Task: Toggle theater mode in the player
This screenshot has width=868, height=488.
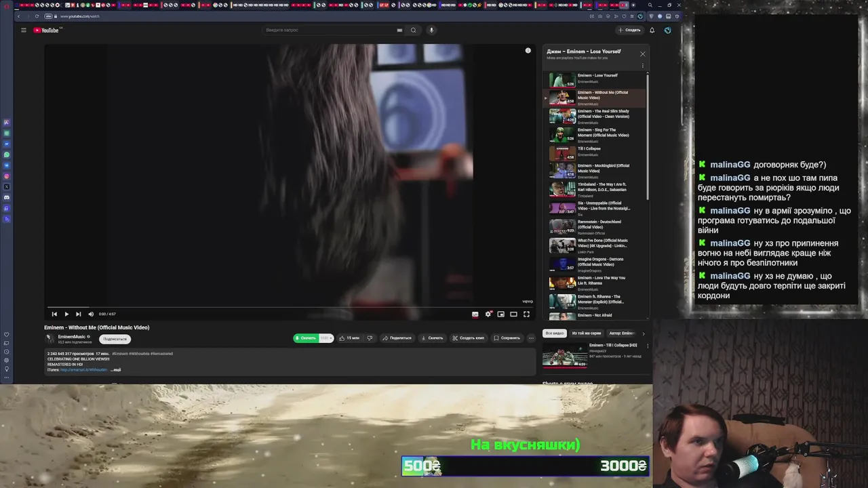Action: [513, 314]
